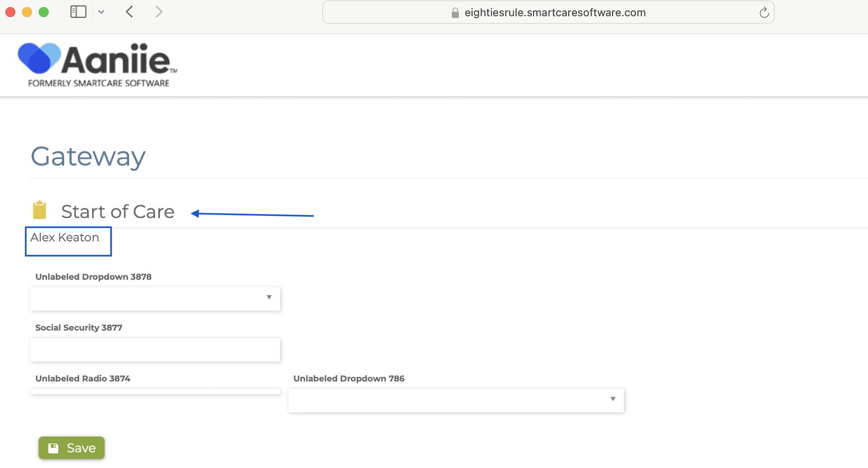
Task: Close the window with the red button
Action: [10, 12]
